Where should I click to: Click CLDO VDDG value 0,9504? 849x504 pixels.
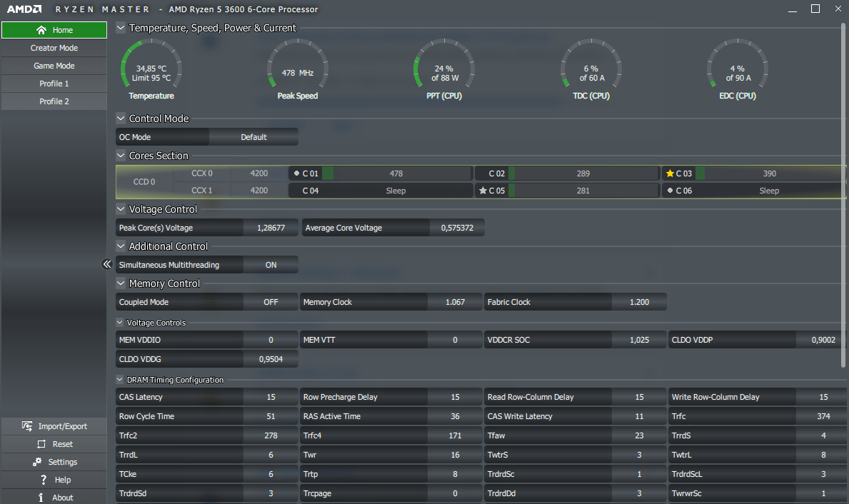pyautogui.click(x=271, y=359)
